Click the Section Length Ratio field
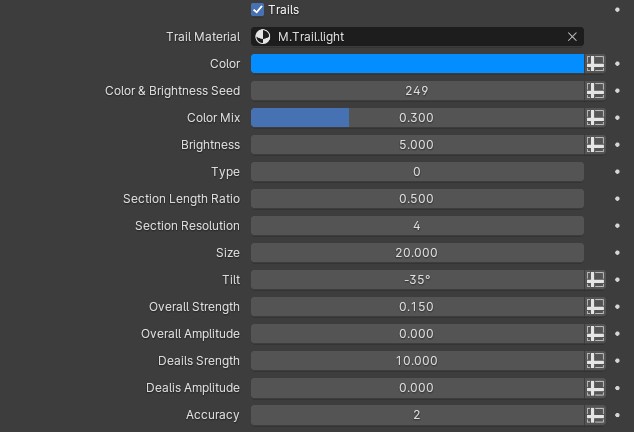This screenshot has height=432, width=634. pos(416,199)
